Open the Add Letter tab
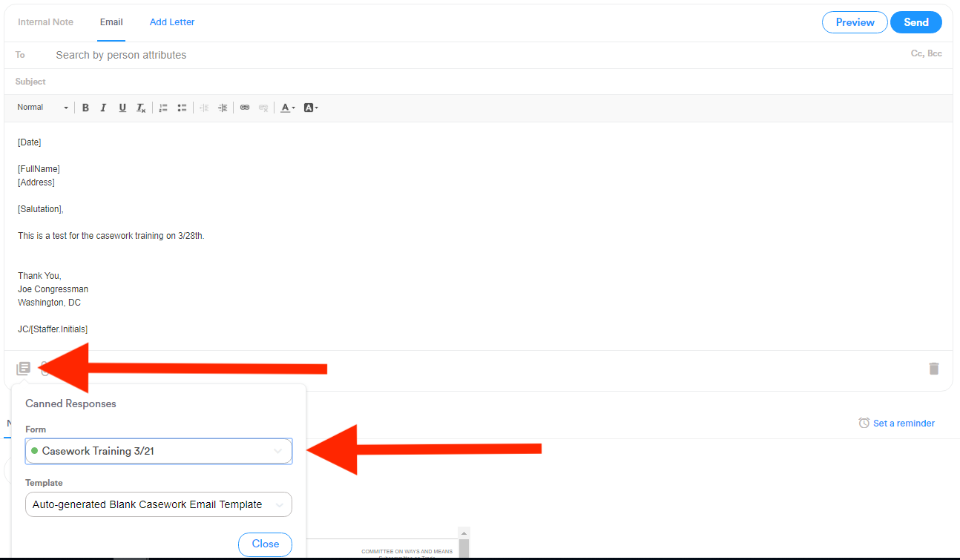Viewport: 960px width, 560px height. pos(172,22)
